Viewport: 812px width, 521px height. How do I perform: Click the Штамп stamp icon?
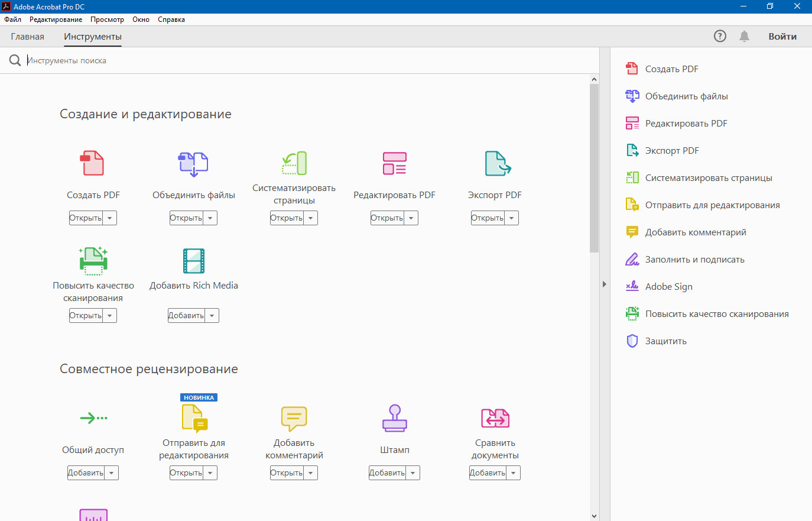[395, 418]
